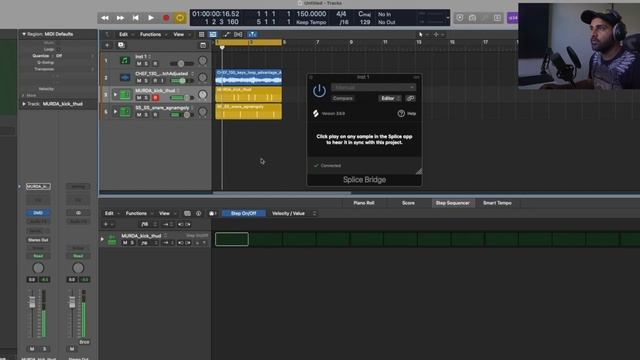Click the duplicate track icon
Viewport: 640px width, 360px height.
[121, 45]
